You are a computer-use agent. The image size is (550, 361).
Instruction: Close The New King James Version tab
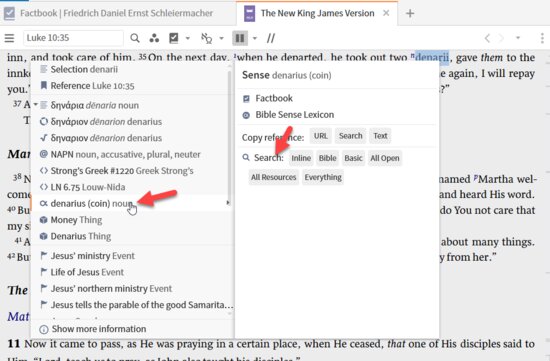coord(386,13)
